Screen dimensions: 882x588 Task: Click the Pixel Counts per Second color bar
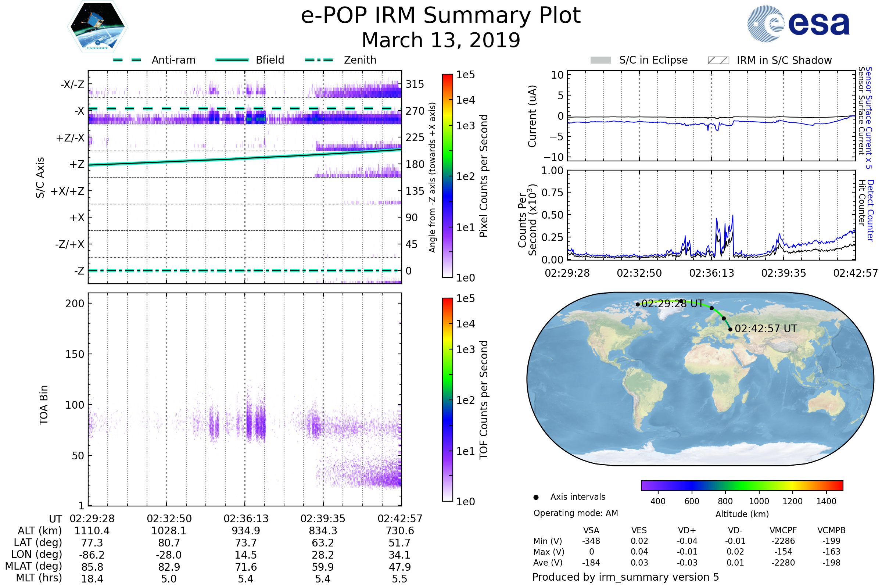448,176
